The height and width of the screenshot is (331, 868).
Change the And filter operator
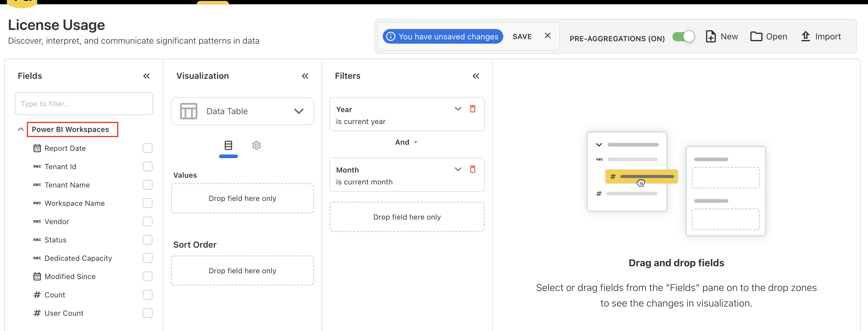tap(406, 142)
